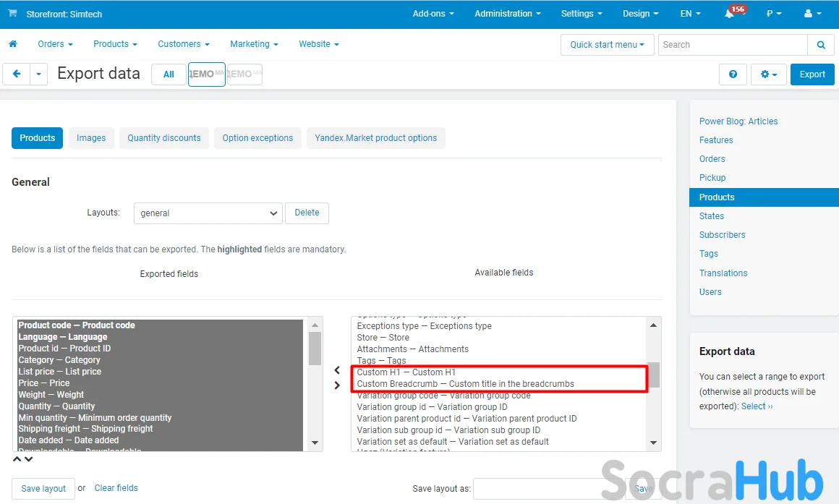Click the Save layout as input field

coord(549,489)
